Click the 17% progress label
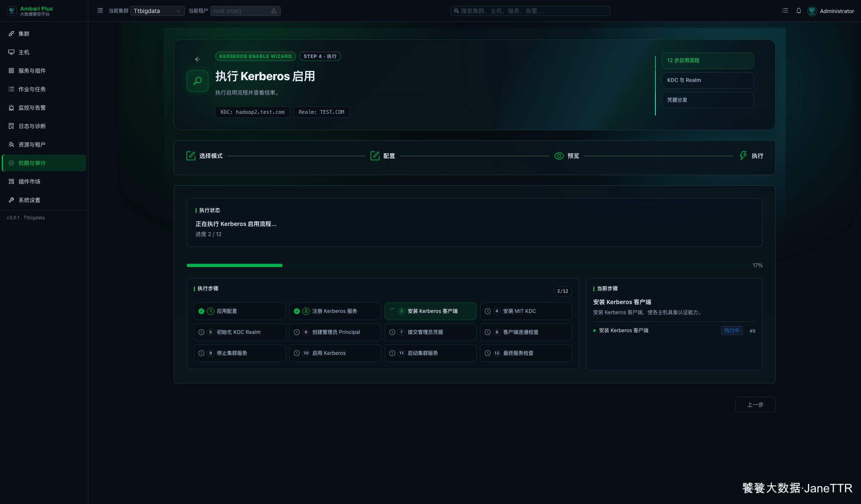Viewport: 861px width, 504px height. pyautogui.click(x=757, y=265)
